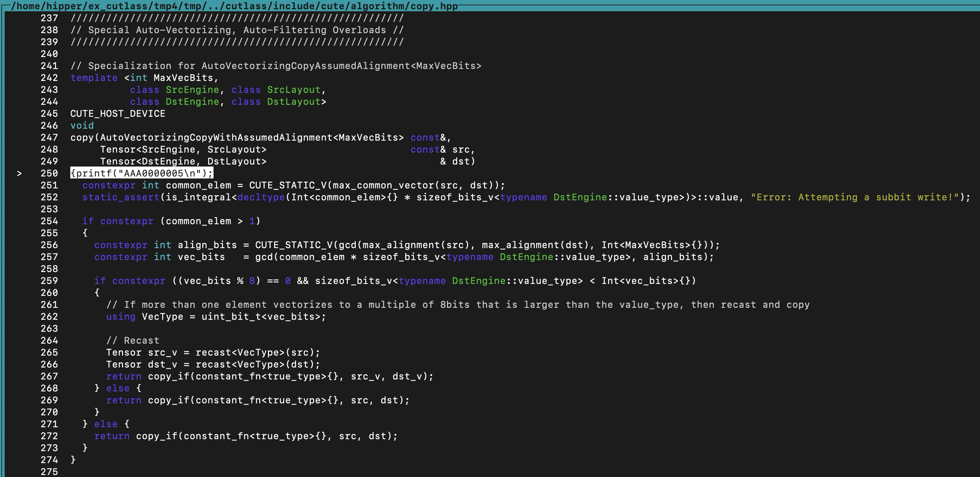Screen dimensions: 980x477
Task: Click the current-line arrow marker at line 250
Action: [20, 173]
